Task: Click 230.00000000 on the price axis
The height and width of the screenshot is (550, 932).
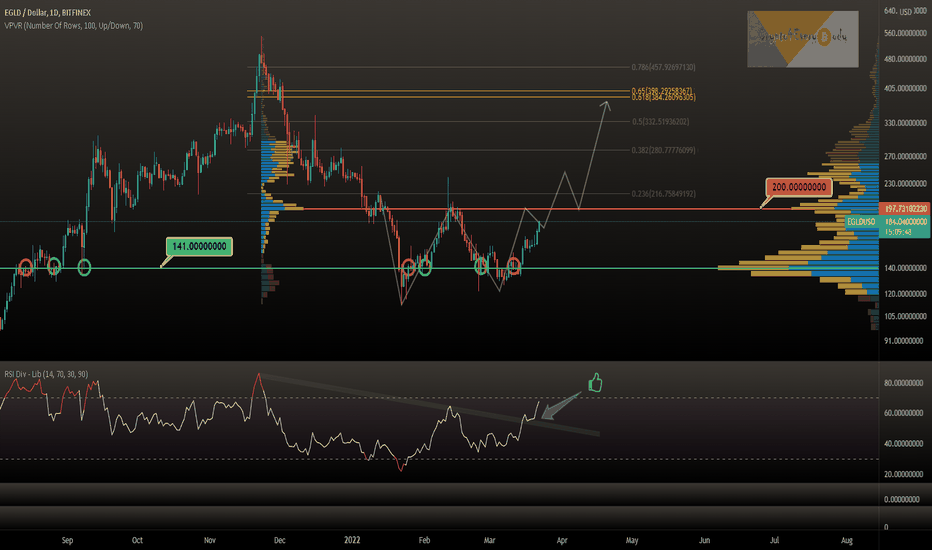Action: pyautogui.click(x=905, y=184)
